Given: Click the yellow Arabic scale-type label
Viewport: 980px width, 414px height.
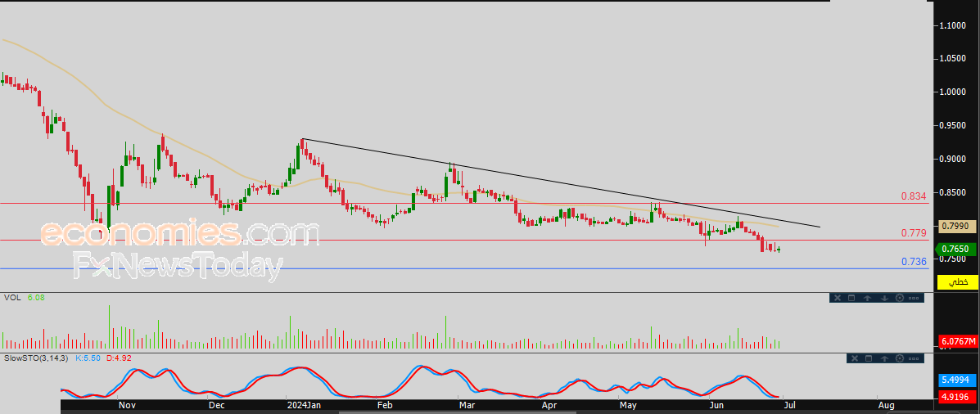Looking at the screenshot, I should 958,282.
